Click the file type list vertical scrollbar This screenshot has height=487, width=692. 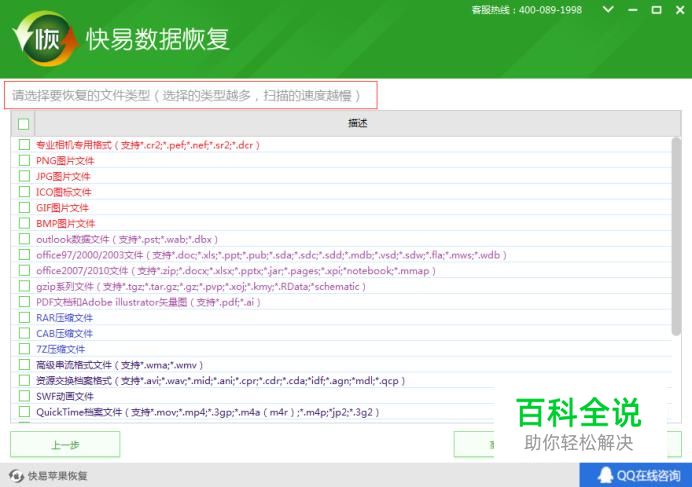[x=676, y=236]
